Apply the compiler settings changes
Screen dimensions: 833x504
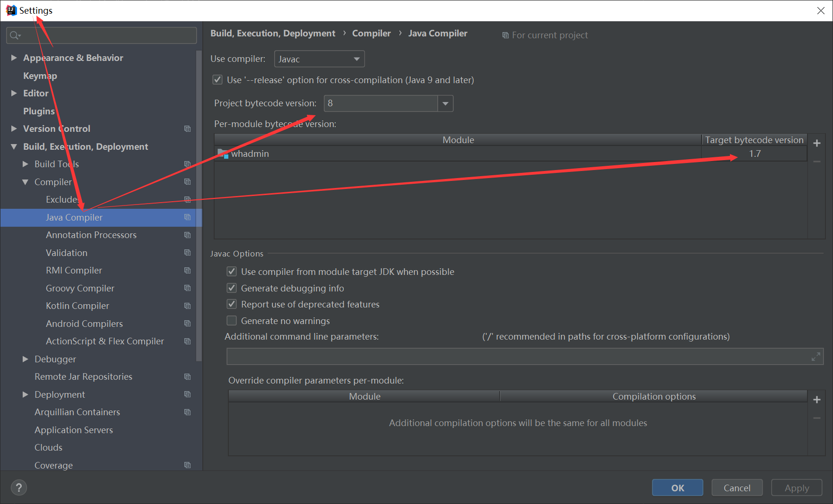[x=796, y=487]
